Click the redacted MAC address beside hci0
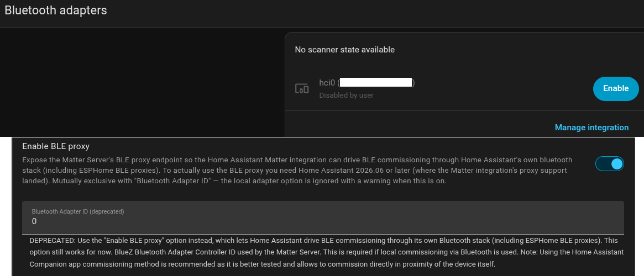The width and height of the screenshot is (644, 276). pos(376,83)
